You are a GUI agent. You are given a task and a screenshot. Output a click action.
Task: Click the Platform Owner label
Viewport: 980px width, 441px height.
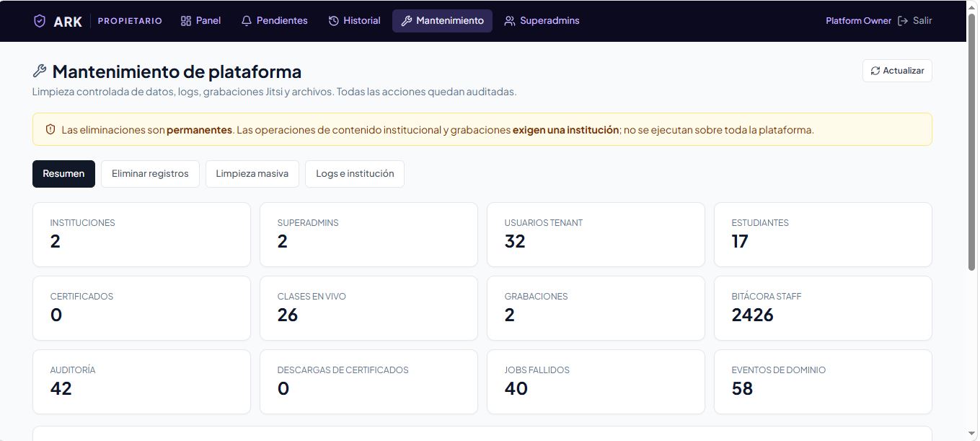coord(858,21)
